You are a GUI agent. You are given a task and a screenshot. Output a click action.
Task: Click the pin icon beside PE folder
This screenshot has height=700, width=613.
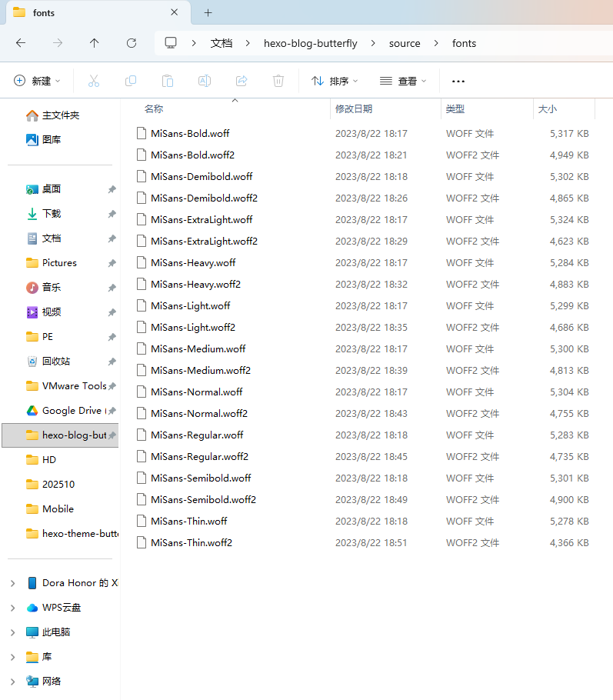(x=112, y=337)
